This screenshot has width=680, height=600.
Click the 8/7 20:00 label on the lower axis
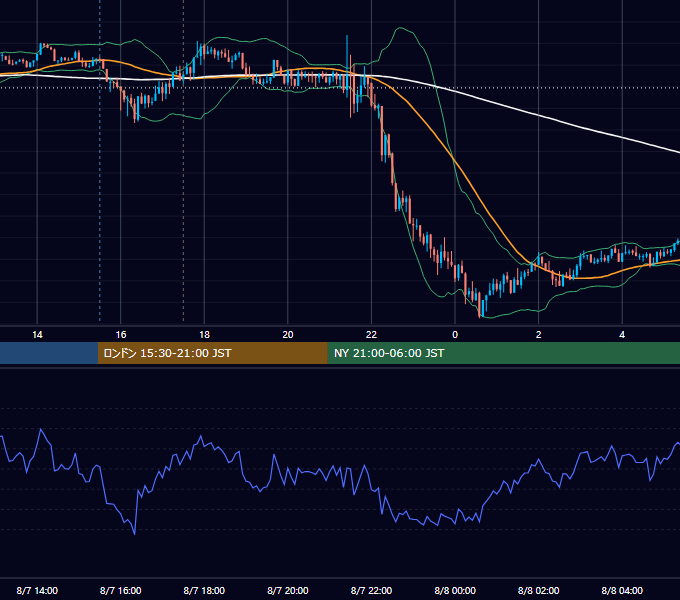pyautogui.click(x=288, y=591)
